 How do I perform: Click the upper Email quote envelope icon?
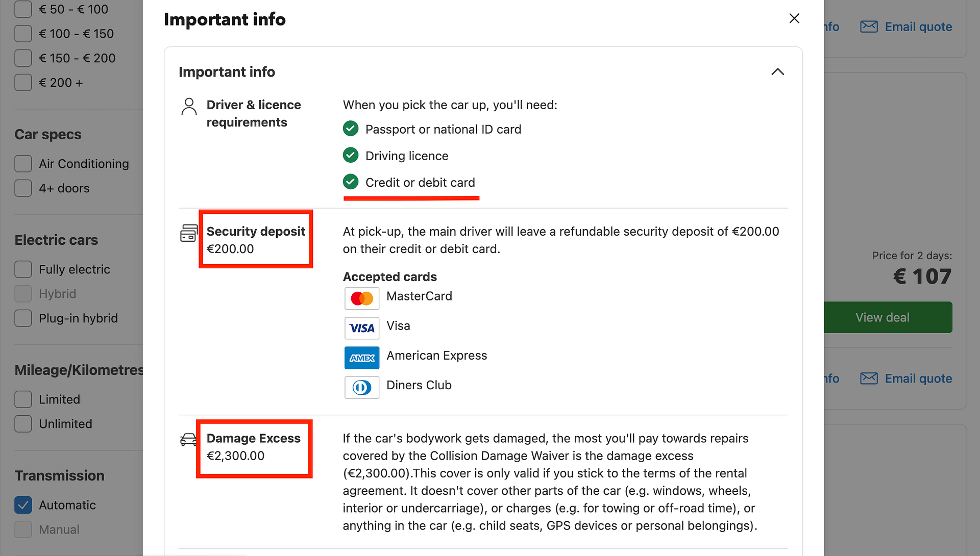pyautogui.click(x=869, y=27)
